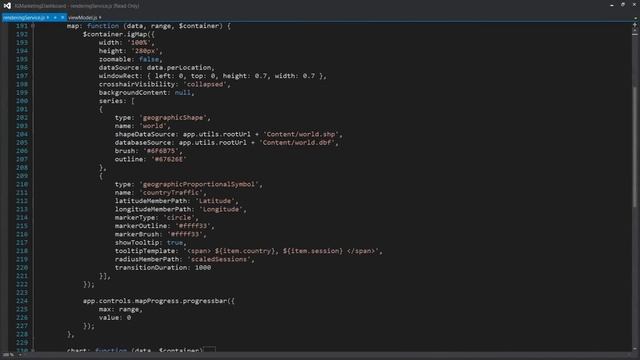Click line number 200 in the gutter
The image size is (640, 360).
pos(22,101)
